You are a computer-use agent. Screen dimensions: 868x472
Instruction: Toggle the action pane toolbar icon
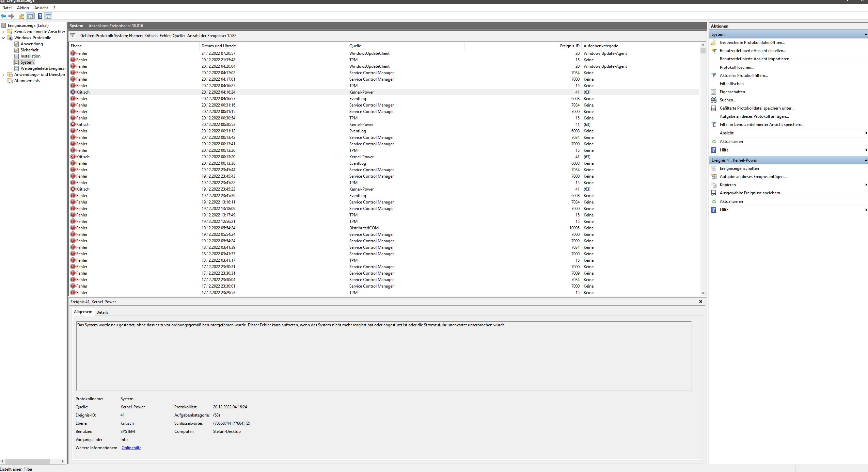[x=48, y=16]
